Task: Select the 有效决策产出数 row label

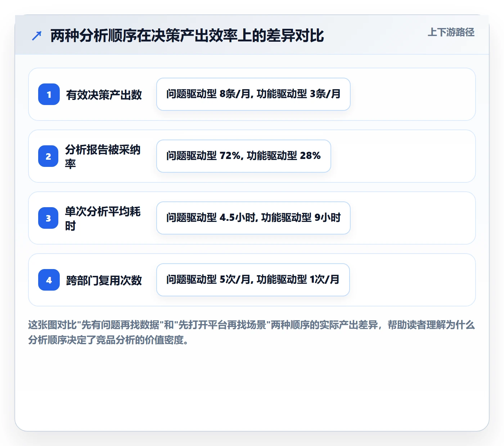Action: click(104, 95)
